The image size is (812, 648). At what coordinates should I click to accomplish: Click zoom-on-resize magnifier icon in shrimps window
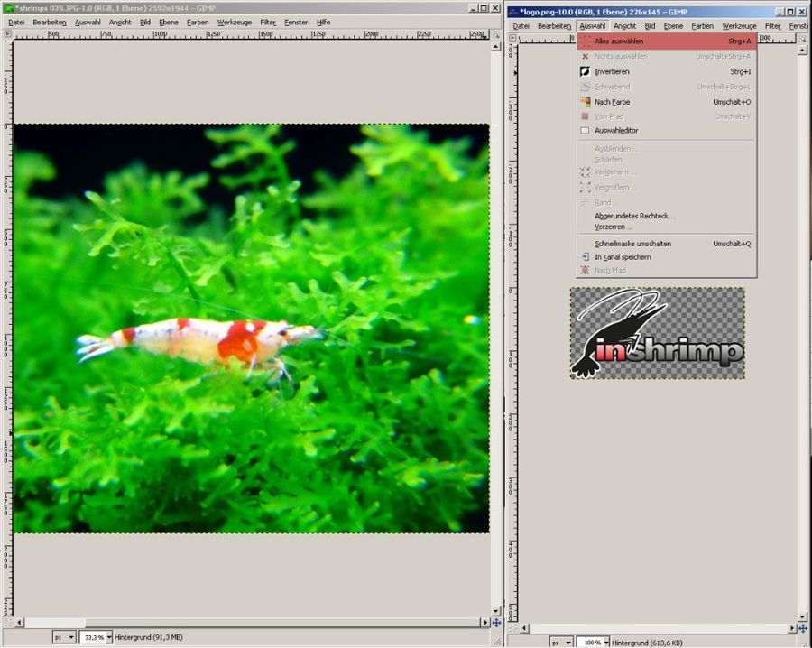click(495, 33)
